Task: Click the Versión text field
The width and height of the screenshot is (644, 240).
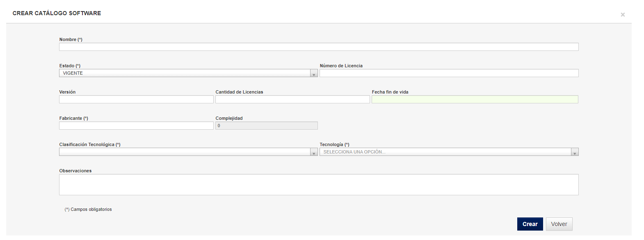Action: [136, 99]
